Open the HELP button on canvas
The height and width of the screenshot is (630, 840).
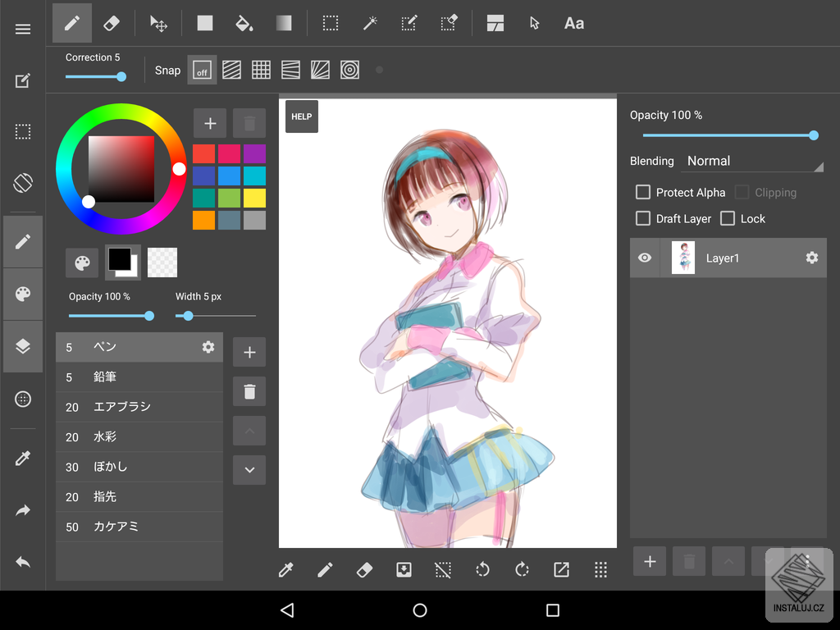coord(302,116)
